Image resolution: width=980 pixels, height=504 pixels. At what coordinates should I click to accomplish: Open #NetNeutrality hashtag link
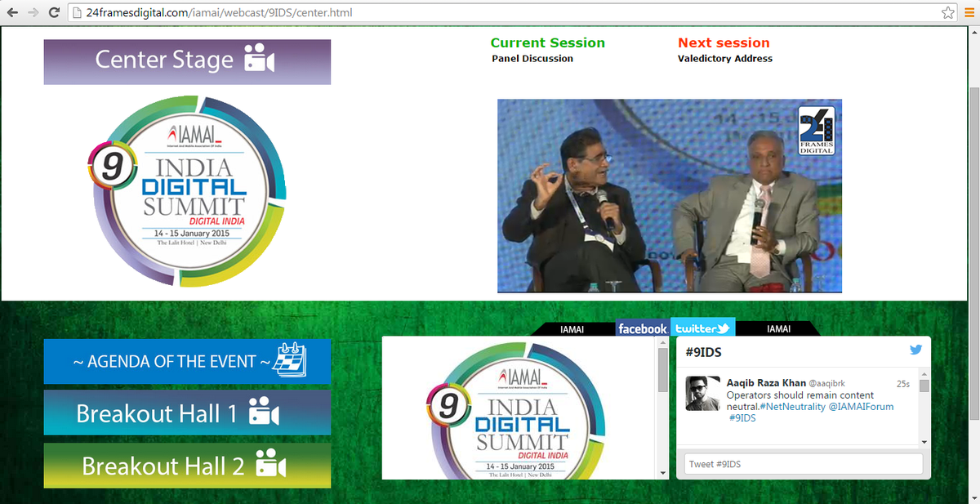[791, 406]
